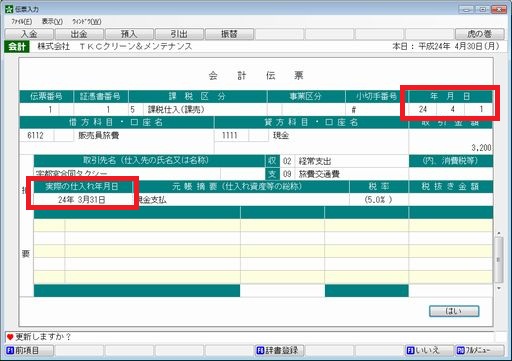
Task: Close the 伝票入力 window
Action: 499,9
